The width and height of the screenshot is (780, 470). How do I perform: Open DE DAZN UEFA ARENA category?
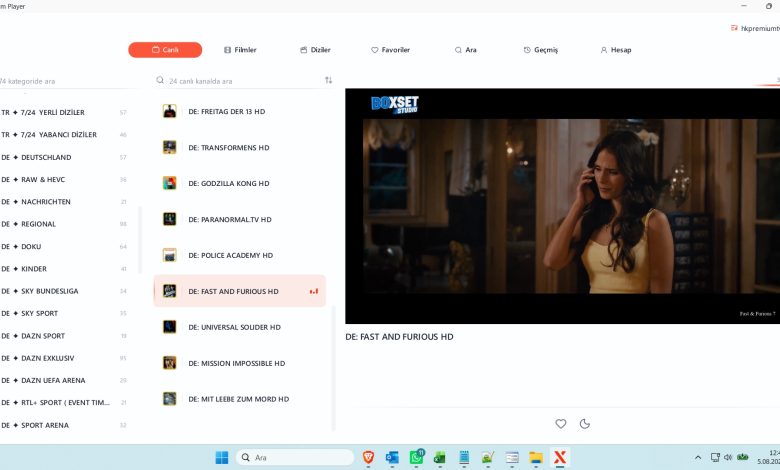coord(64,380)
